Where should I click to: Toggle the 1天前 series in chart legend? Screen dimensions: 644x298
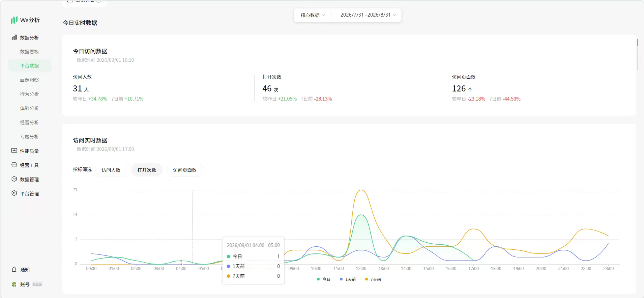point(348,279)
